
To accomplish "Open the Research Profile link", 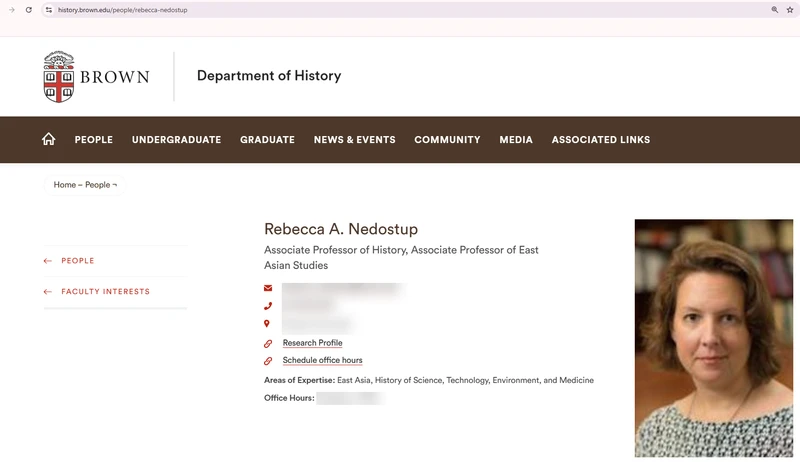I will pyautogui.click(x=312, y=343).
